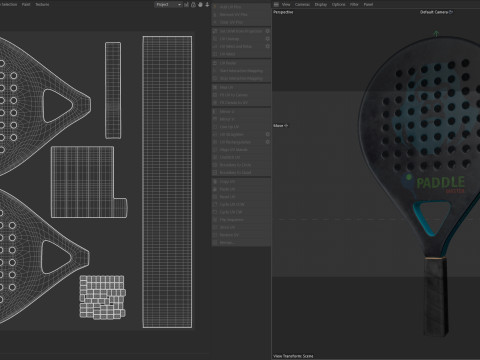Click the viewport grip menu icon
The image size is (480, 360).
276,5
